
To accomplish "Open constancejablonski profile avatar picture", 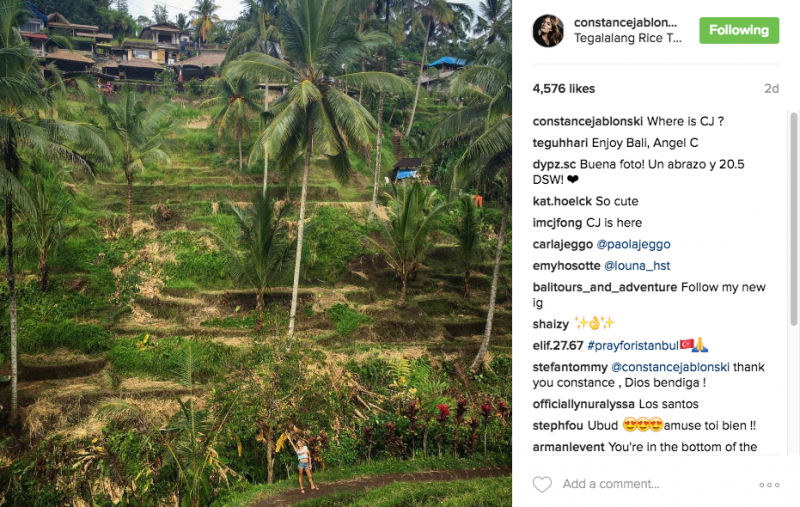I will coord(548,31).
